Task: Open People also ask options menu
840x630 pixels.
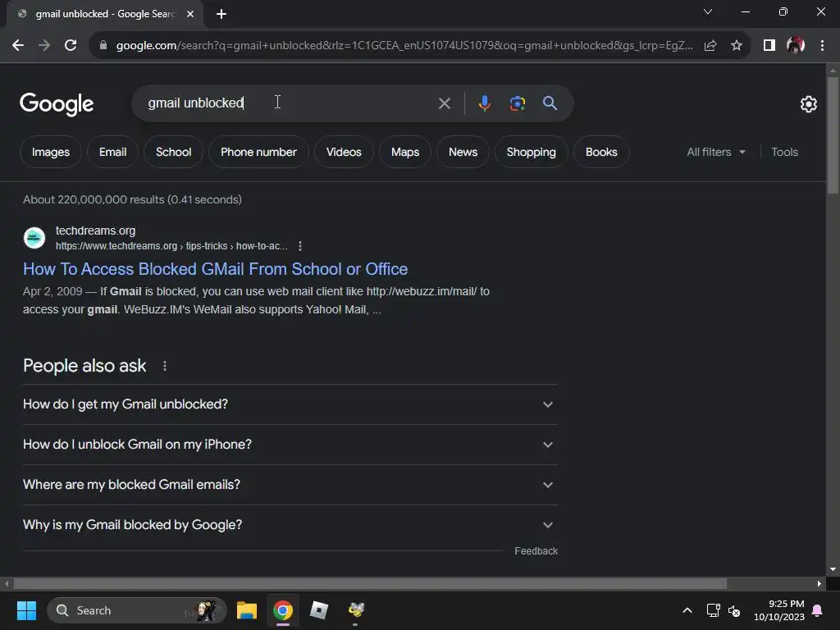Action: [x=164, y=366]
